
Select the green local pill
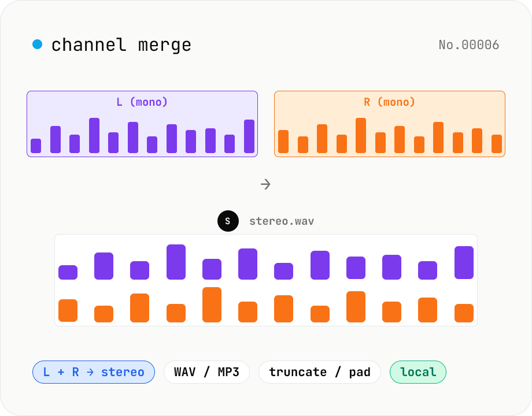(x=418, y=372)
